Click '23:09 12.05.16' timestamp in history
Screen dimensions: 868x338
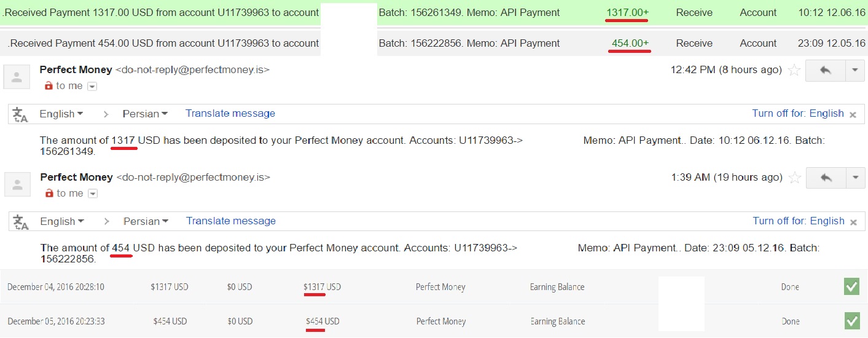(x=832, y=43)
